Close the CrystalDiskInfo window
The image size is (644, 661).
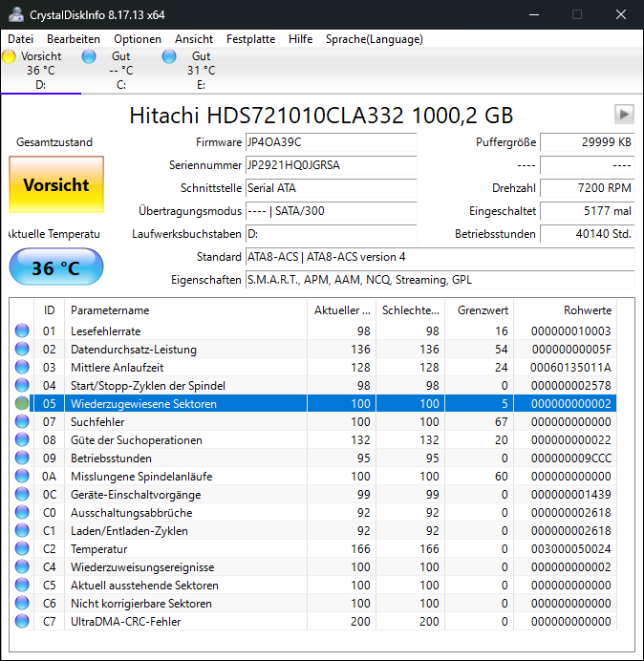[x=621, y=14]
